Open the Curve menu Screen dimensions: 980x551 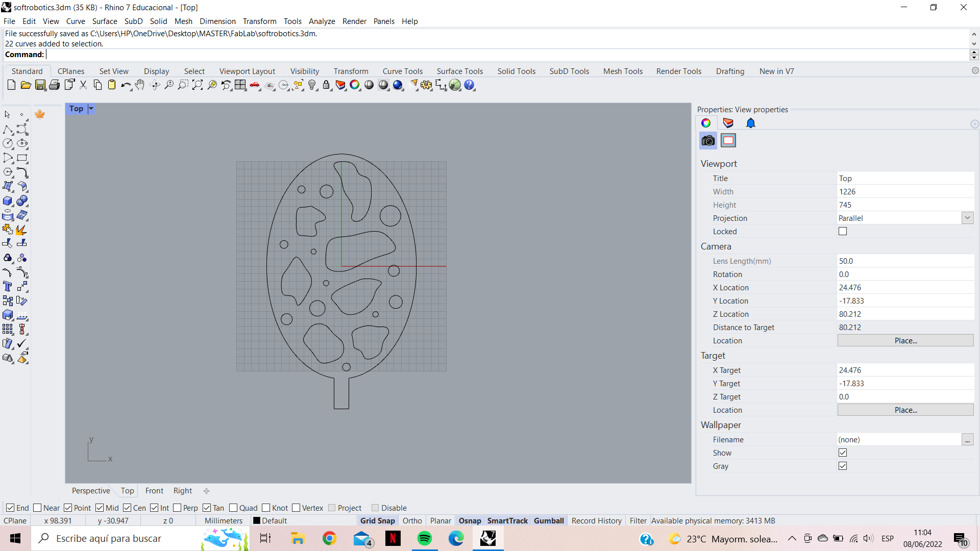(76, 21)
